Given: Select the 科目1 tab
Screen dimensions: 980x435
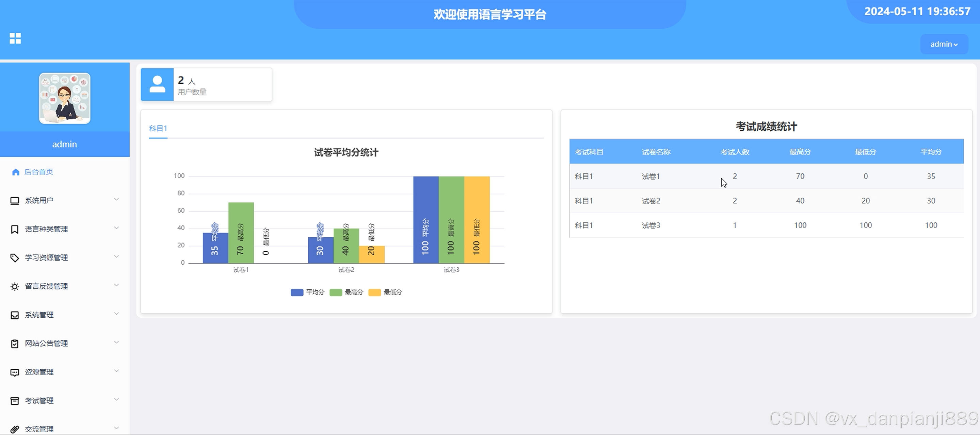Looking at the screenshot, I should coord(158,129).
